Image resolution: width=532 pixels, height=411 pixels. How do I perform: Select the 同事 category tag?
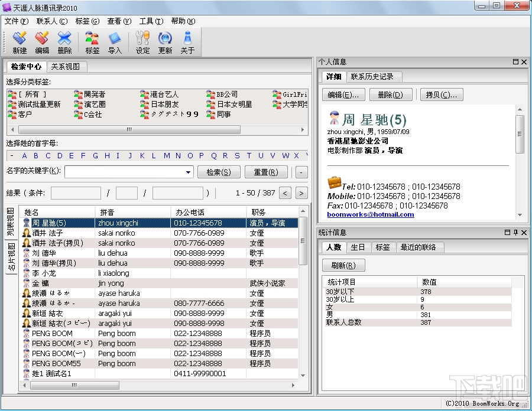(x=219, y=114)
